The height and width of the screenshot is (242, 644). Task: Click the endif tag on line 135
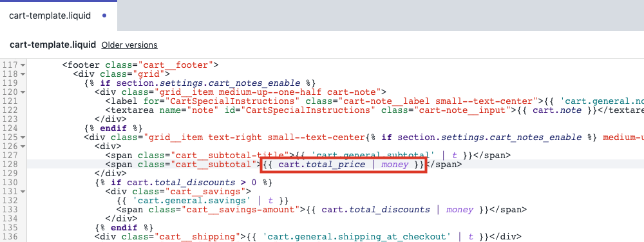124,228
